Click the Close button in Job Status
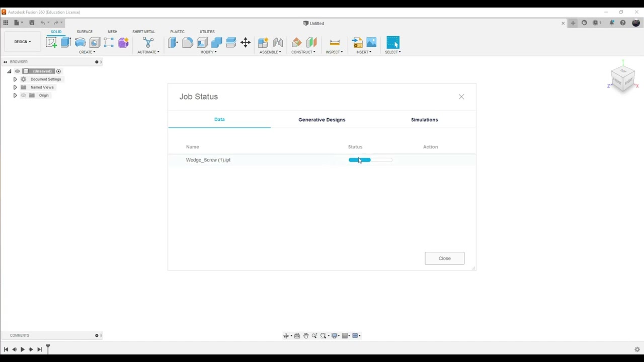 [445, 258]
